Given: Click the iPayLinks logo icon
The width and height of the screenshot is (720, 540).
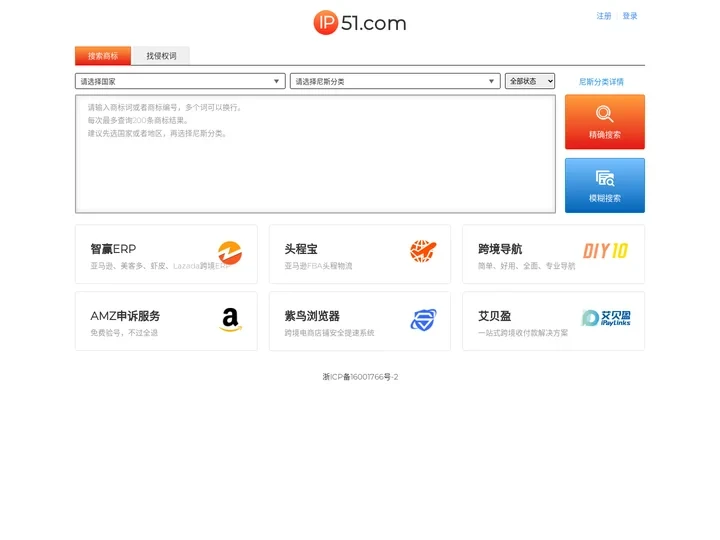Looking at the screenshot, I should click(606, 318).
